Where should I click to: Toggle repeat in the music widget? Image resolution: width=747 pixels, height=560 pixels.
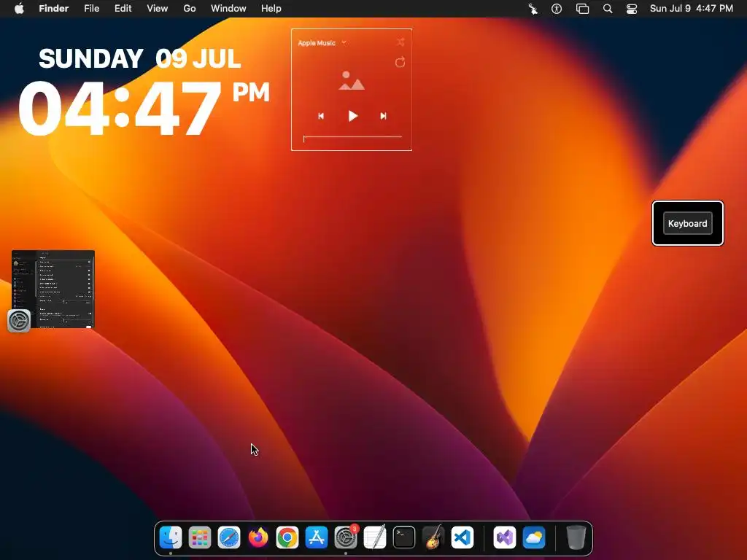[x=400, y=63]
